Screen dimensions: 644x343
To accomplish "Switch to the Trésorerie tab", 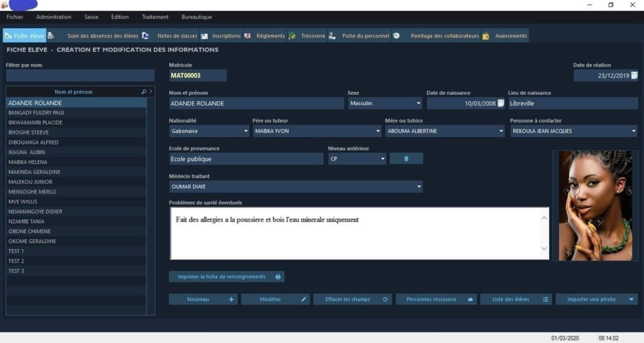I will [313, 36].
